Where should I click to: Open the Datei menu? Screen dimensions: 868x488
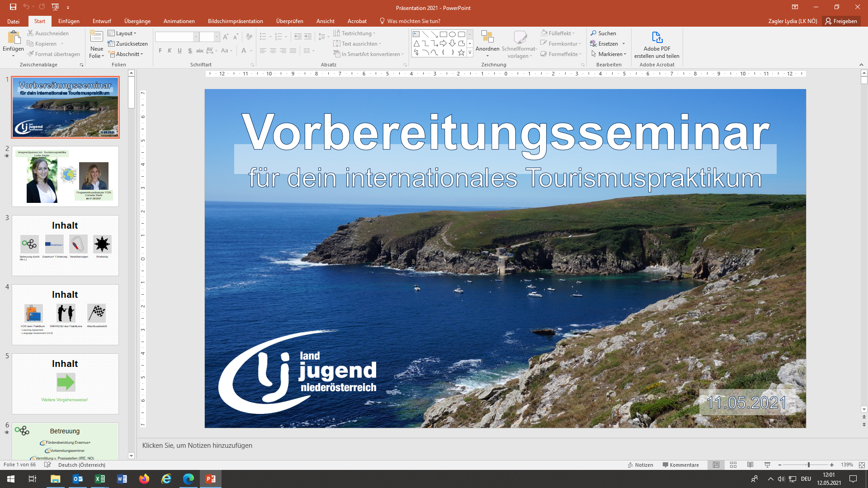tap(13, 21)
